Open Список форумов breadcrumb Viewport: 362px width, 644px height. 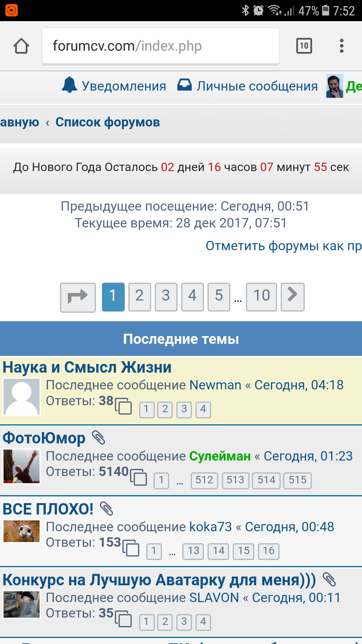108,122
